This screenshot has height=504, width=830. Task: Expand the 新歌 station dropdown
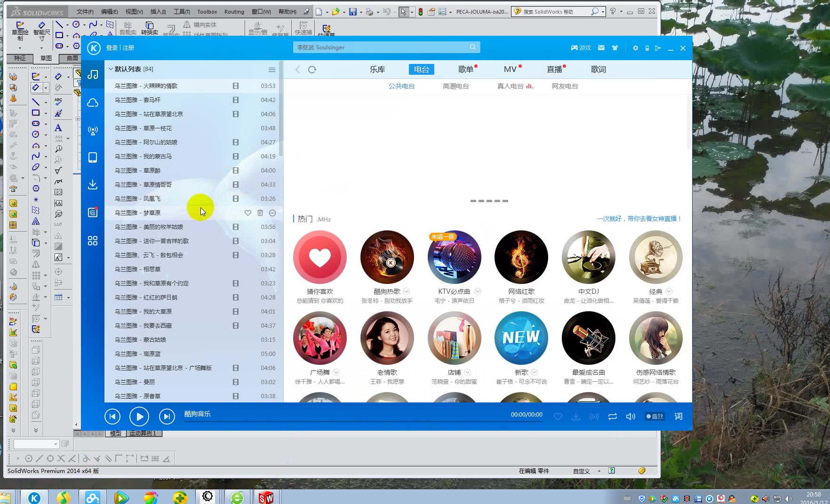point(535,372)
